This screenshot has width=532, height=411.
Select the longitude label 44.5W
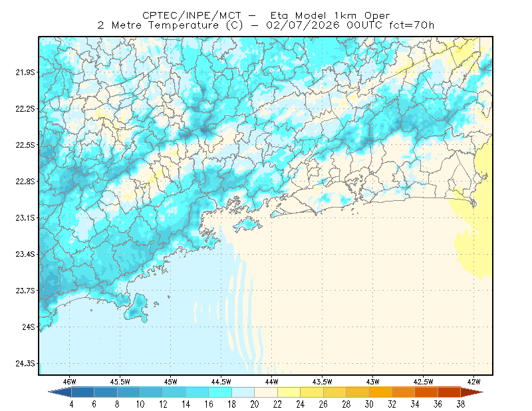221,382
